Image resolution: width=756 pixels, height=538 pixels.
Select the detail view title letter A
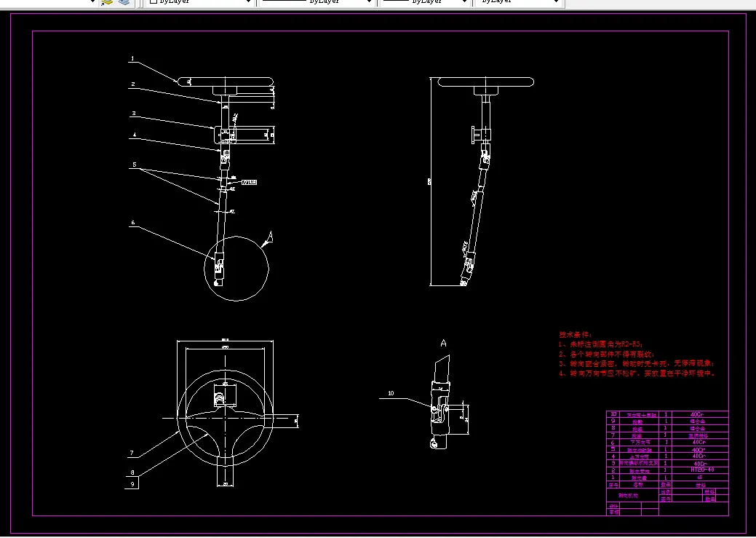[x=444, y=343]
